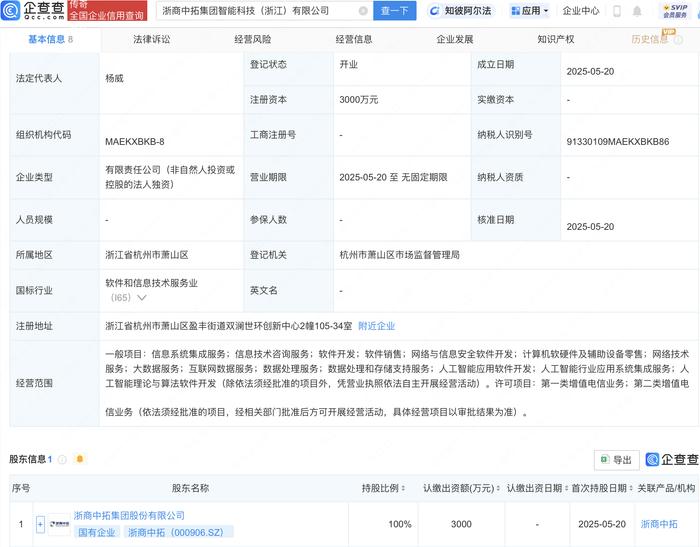Screen dimensions: 700x547
Task: Select 软件和信息技术服务业 industry text
Action: [x=151, y=283]
